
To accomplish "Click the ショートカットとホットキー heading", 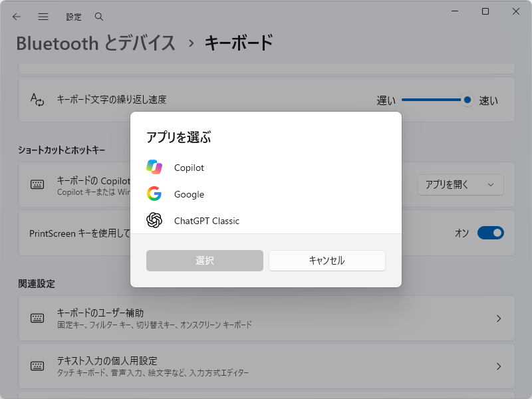I will tap(61, 150).
